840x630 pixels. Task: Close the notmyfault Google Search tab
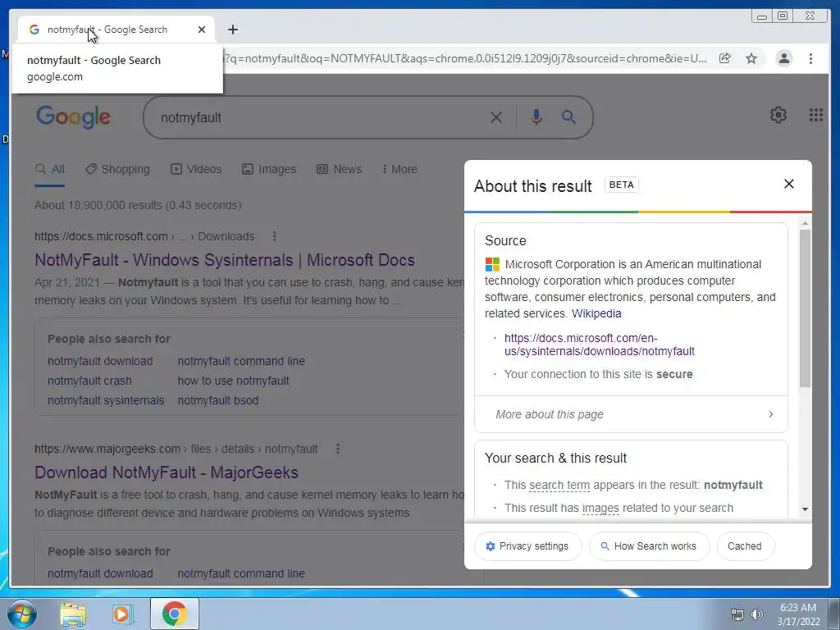(x=202, y=30)
